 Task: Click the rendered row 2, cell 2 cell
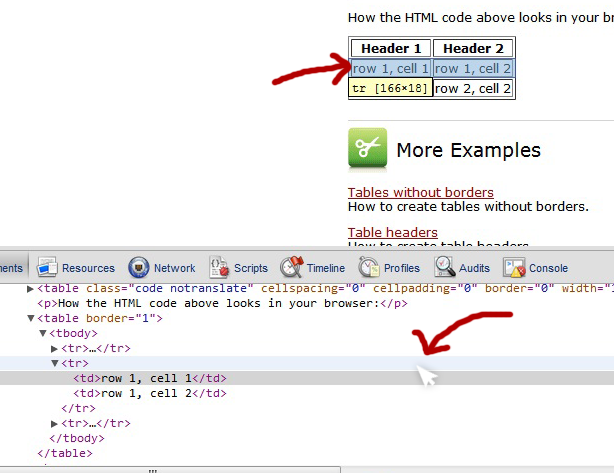tap(473, 88)
